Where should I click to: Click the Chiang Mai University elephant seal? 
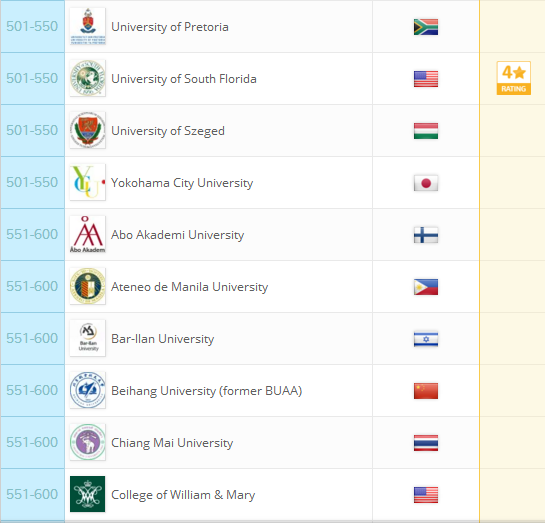point(88,442)
